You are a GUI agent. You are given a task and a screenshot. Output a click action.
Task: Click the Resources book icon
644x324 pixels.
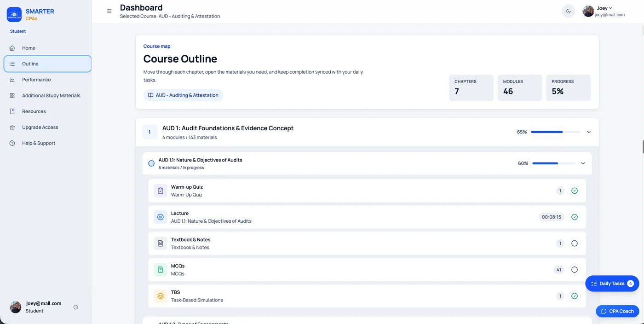tap(12, 111)
